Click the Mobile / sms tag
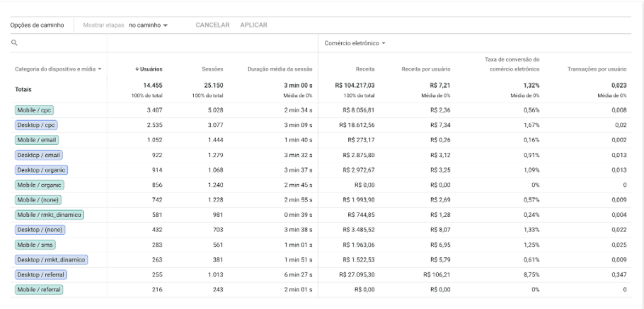Image resolution: width=644 pixels, height=309 pixels. click(35, 245)
